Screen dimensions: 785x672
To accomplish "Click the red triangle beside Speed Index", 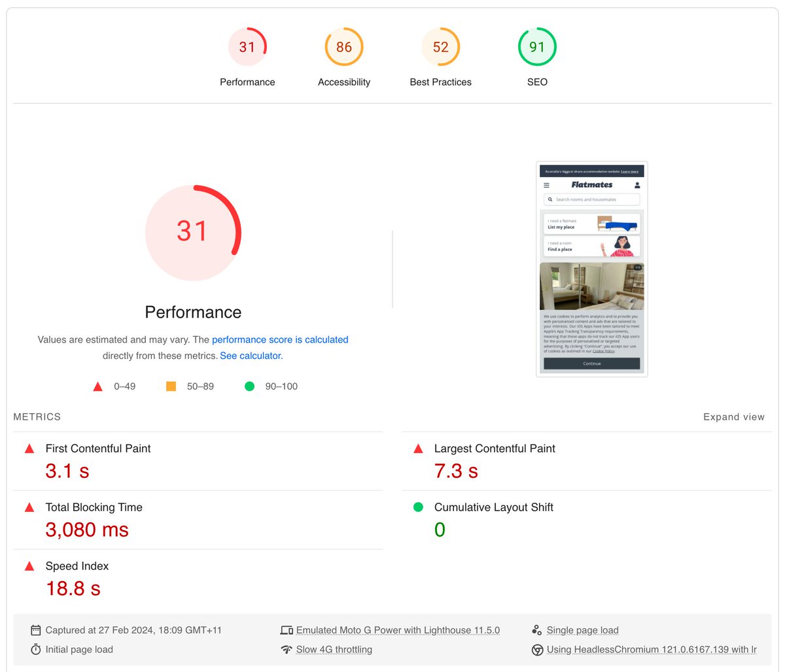I will click(x=29, y=566).
